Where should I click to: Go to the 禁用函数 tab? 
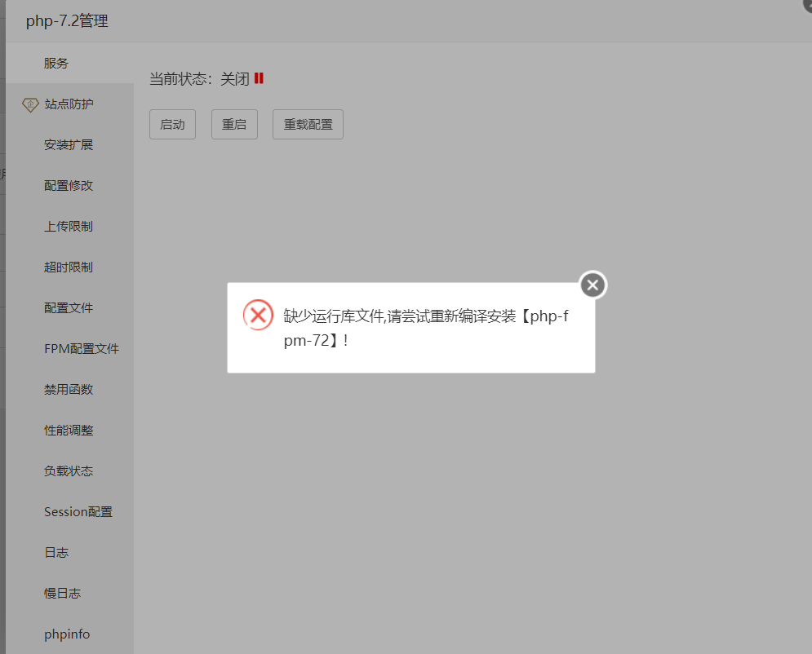pyautogui.click(x=70, y=390)
